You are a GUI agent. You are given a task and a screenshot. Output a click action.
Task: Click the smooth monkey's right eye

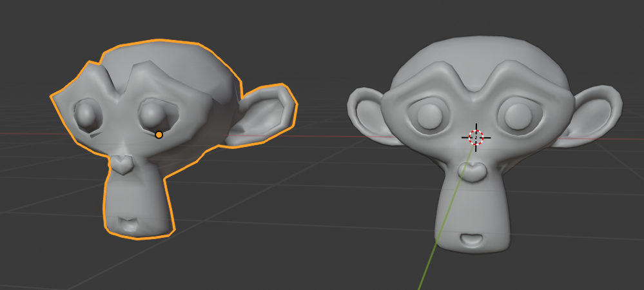[x=519, y=116]
